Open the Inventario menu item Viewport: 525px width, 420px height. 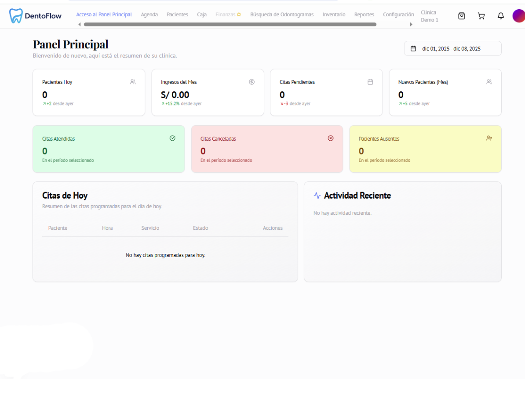coord(334,14)
